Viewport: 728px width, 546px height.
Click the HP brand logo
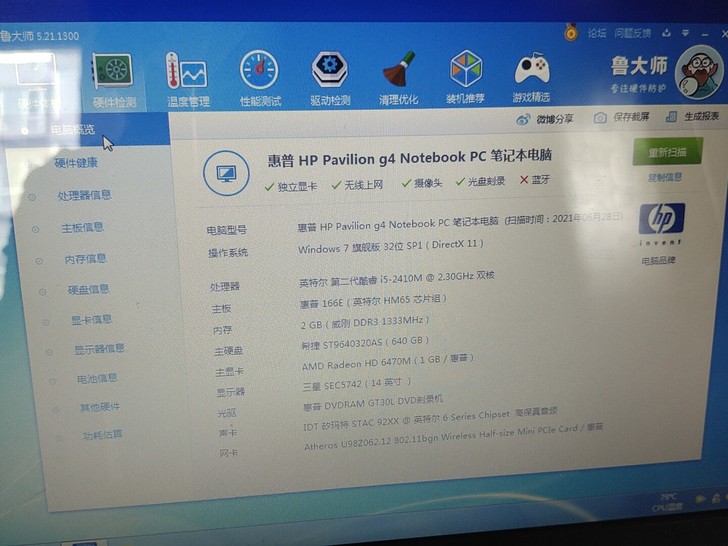coord(662,219)
